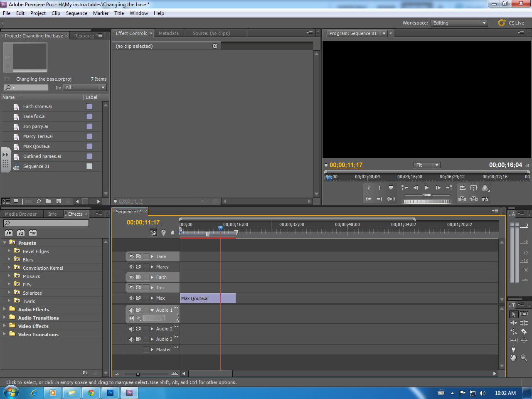
Task: Click the Output display mode icon
Action: (485, 188)
